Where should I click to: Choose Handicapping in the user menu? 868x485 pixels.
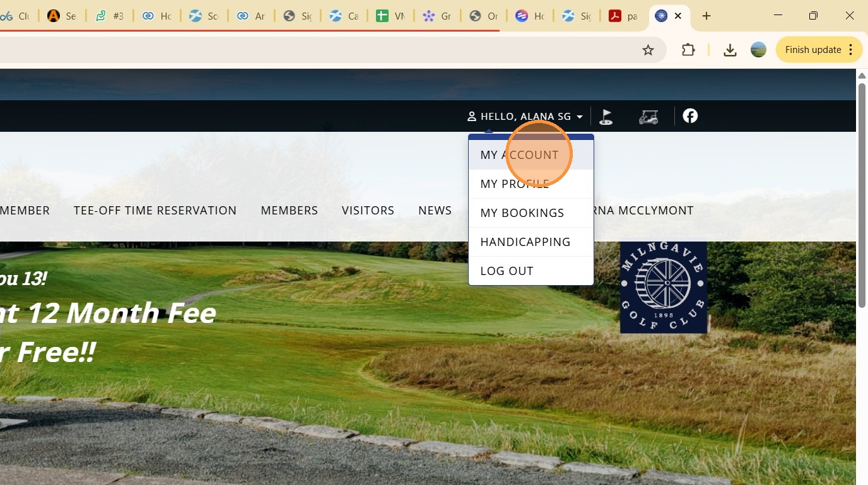[x=531, y=242]
